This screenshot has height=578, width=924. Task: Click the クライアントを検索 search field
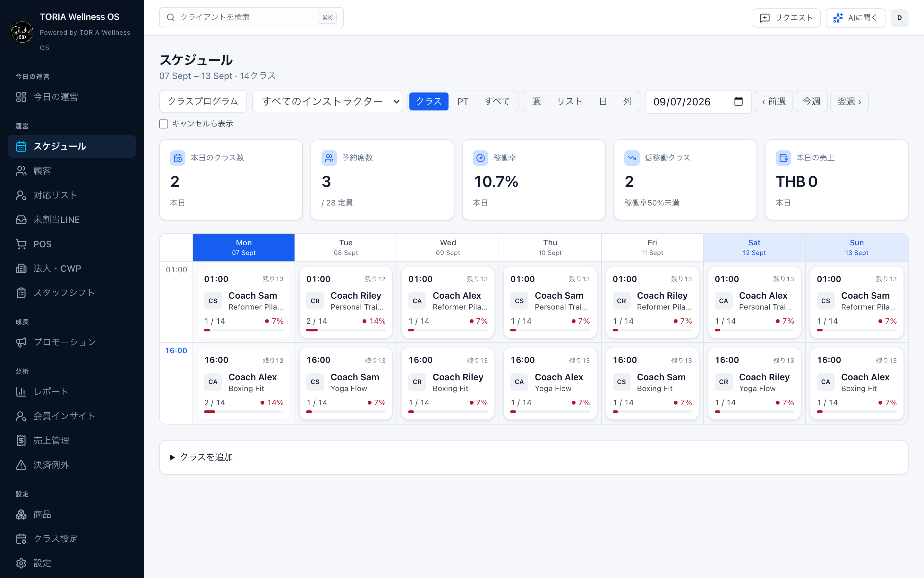pos(251,18)
